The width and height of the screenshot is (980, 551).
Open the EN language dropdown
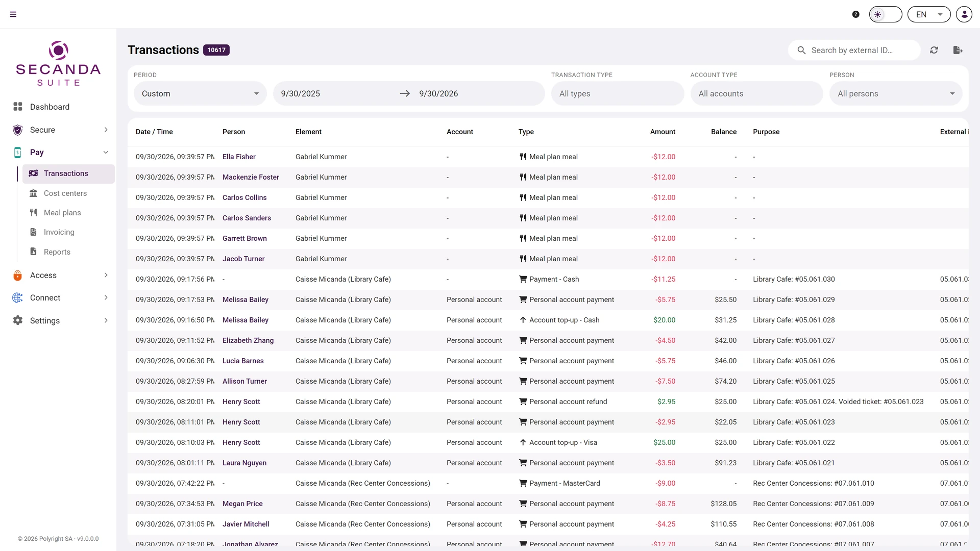coord(929,14)
